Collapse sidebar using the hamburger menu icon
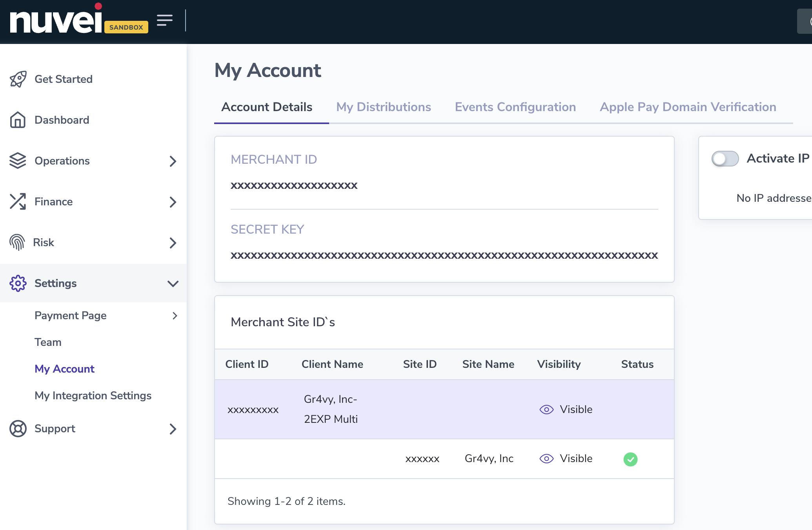Image resolution: width=812 pixels, height=530 pixels. click(x=164, y=20)
